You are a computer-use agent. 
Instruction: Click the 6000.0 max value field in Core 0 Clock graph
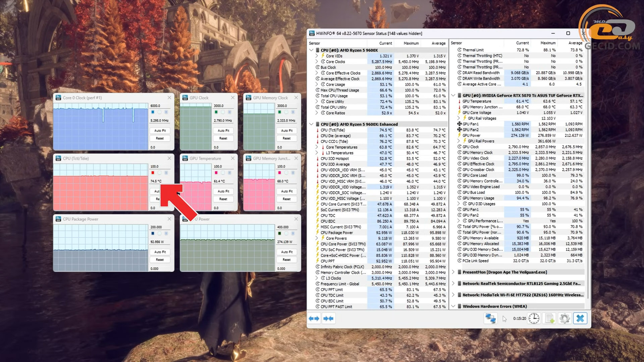click(160, 106)
